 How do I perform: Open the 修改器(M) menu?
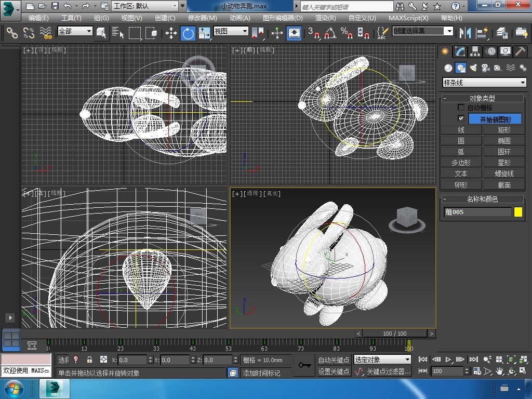point(202,18)
